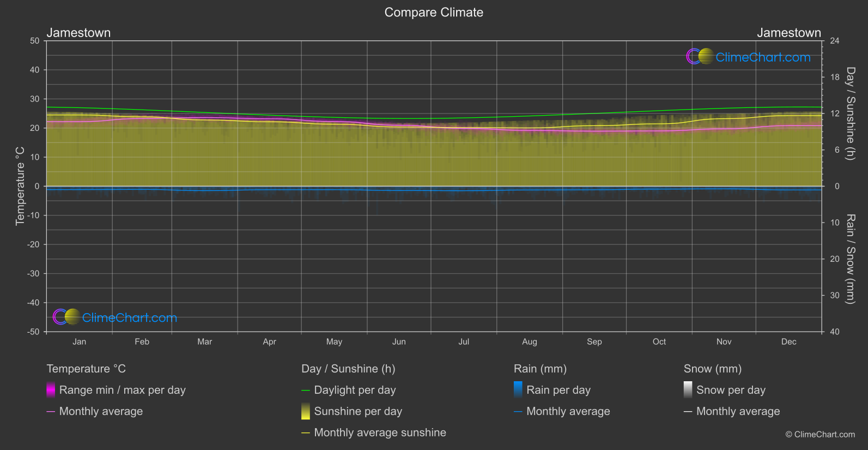Click the Oct month axis label

pos(659,342)
